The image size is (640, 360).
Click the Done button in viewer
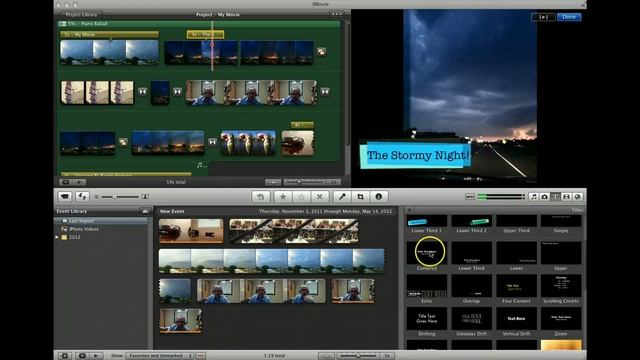click(x=569, y=17)
